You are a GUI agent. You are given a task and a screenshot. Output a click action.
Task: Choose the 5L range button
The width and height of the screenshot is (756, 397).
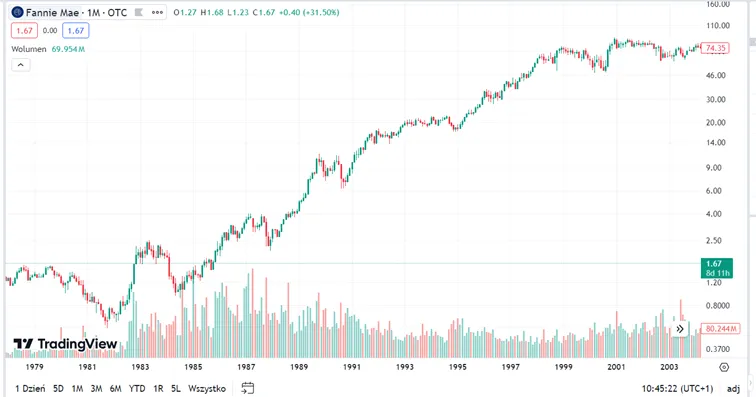176,388
